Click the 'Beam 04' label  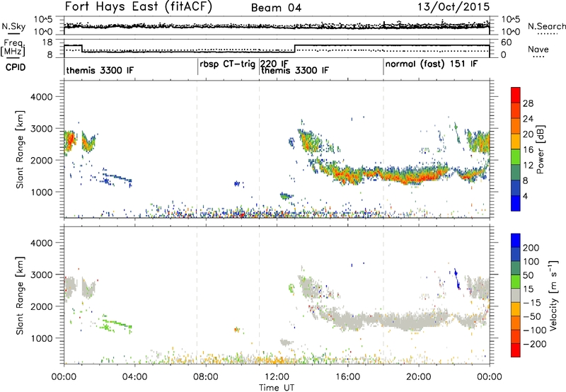click(276, 8)
